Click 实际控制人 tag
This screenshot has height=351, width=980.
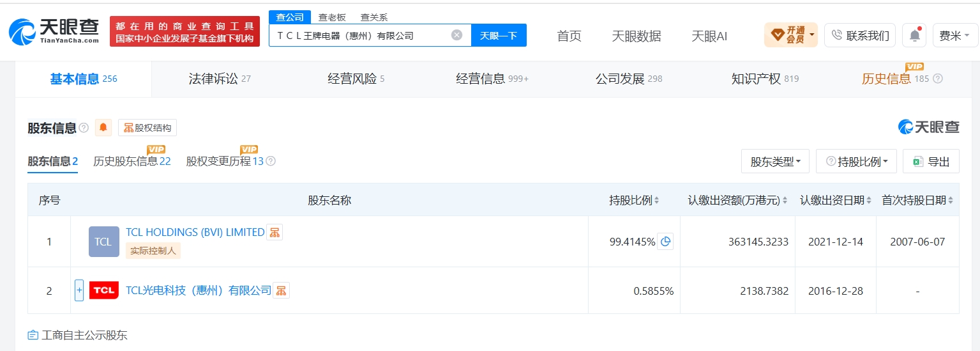tap(153, 251)
